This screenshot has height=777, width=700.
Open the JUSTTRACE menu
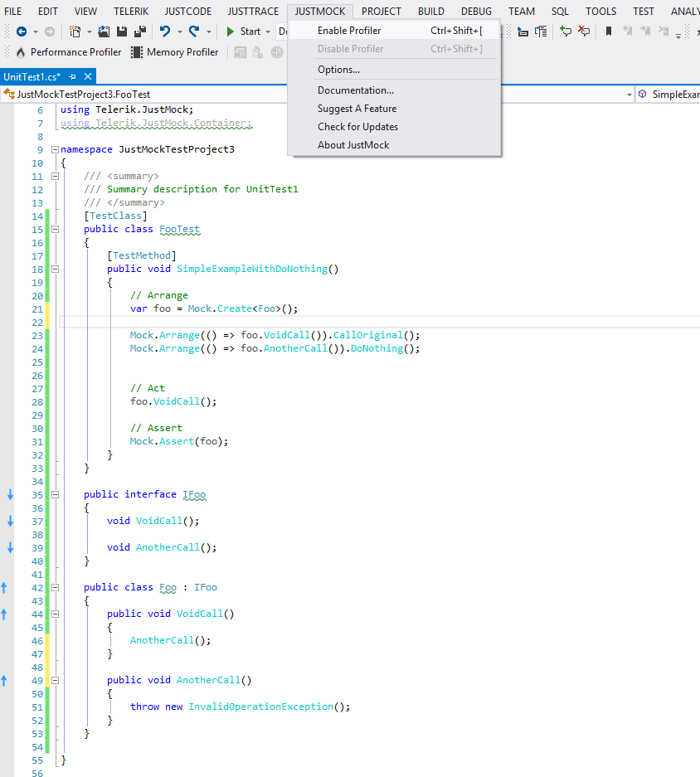(x=253, y=12)
